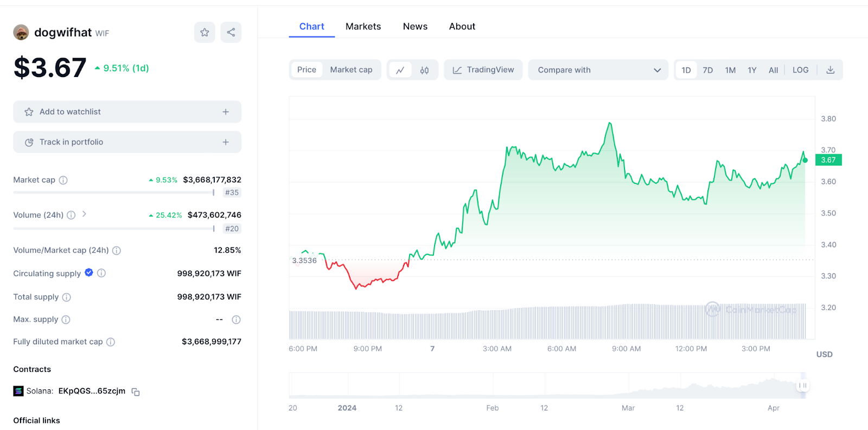This screenshot has height=430, width=868.
Task: Switch to the News tab
Action: (x=415, y=27)
